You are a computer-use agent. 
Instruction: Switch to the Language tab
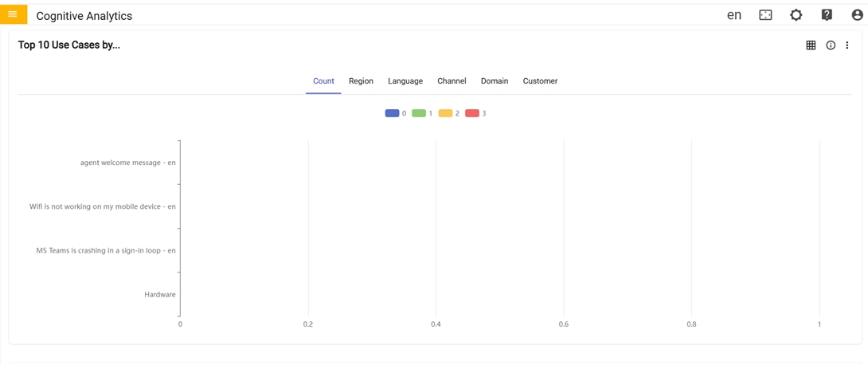click(x=405, y=81)
